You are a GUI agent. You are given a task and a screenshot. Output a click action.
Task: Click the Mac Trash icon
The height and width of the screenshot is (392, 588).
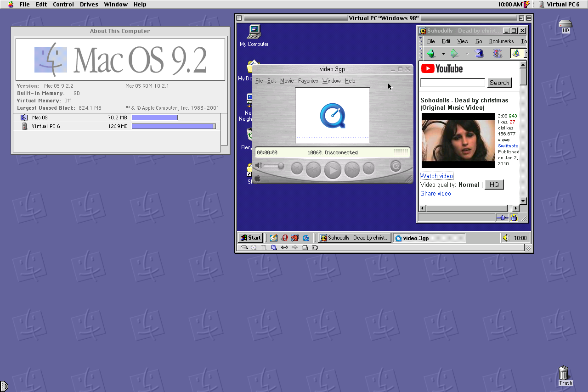(565, 375)
